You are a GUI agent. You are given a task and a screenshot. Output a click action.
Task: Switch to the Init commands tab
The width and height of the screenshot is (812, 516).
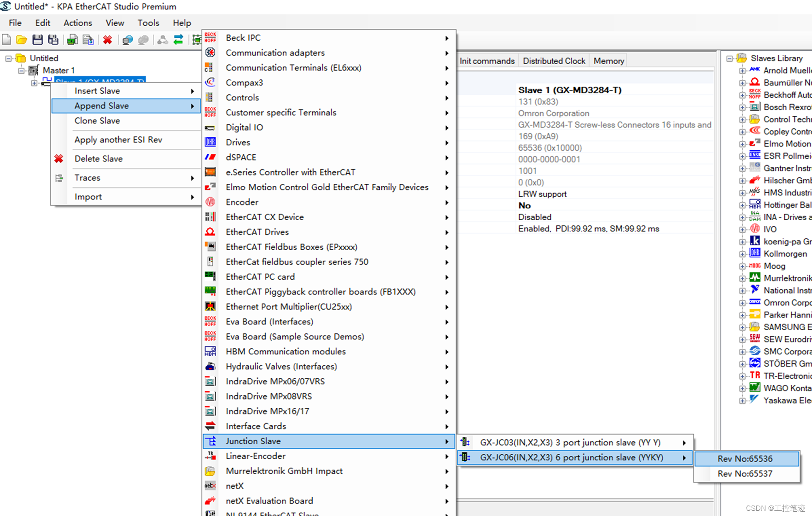point(487,61)
